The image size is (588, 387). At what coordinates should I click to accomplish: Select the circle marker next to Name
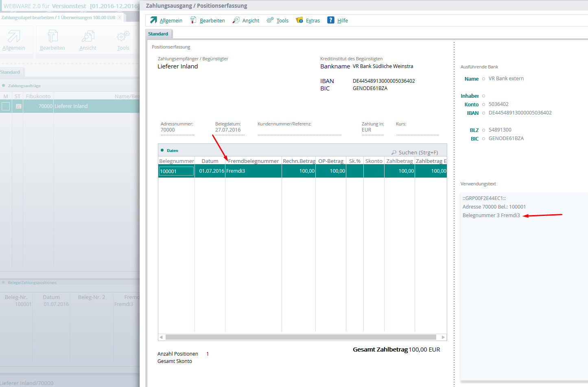[x=483, y=79]
